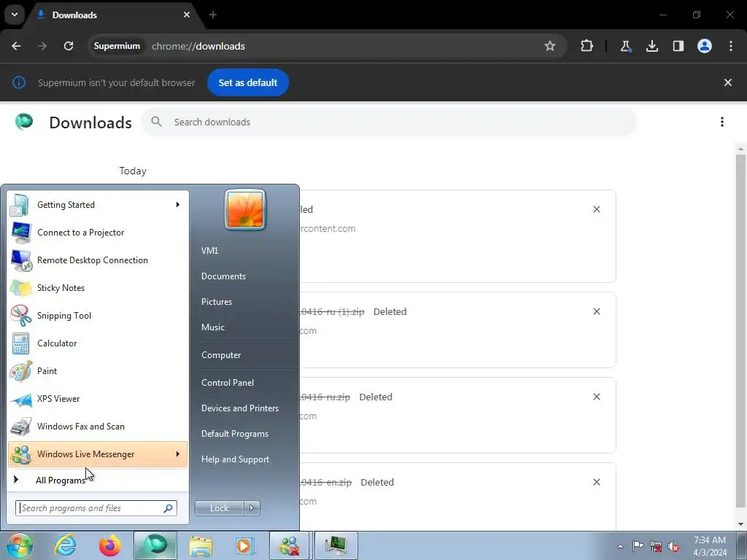Reload the Downloads page
The height and width of the screenshot is (560, 747).
(x=69, y=46)
